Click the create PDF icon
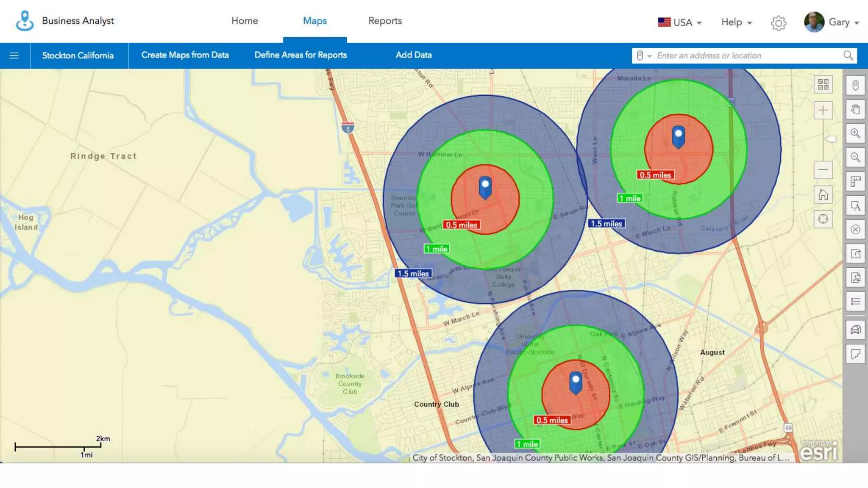The image size is (868, 488). click(x=855, y=278)
